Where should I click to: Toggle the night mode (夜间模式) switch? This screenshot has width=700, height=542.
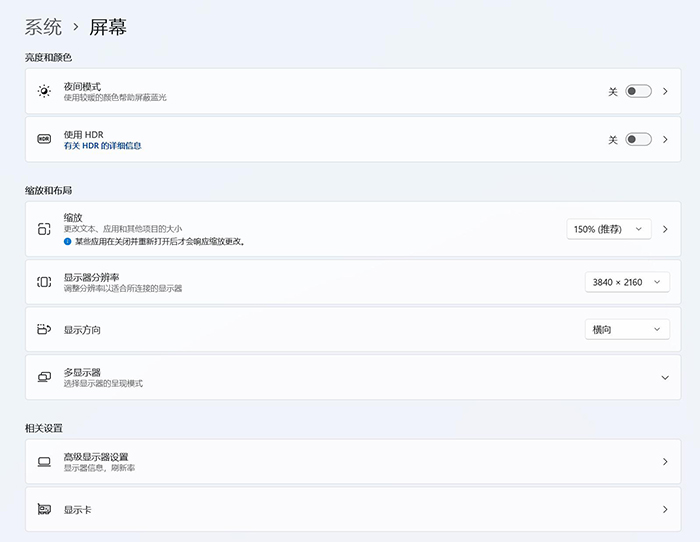click(x=638, y=91)
